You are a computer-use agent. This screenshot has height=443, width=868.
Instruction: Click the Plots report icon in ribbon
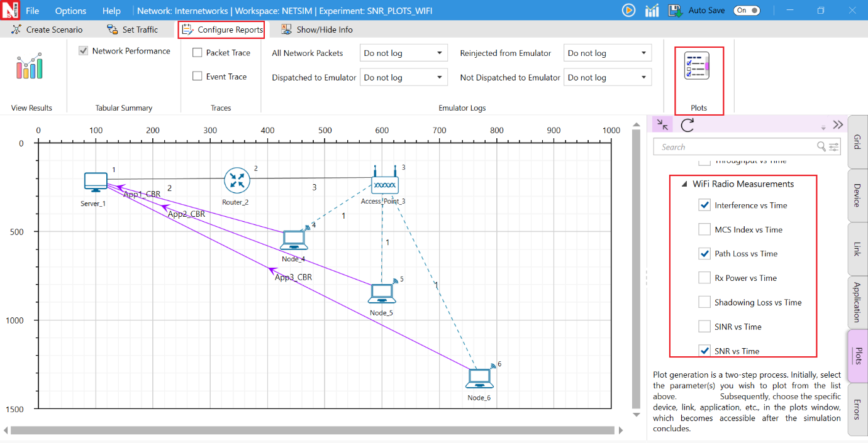coord(696,67)
